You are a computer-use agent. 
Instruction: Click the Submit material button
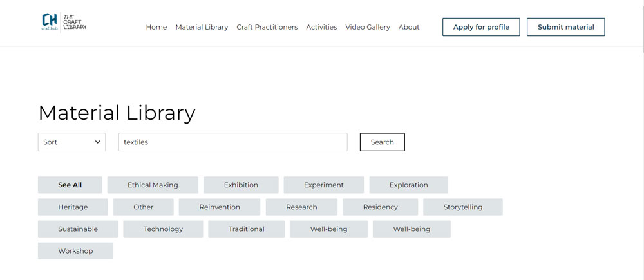[x=565, y=27]
